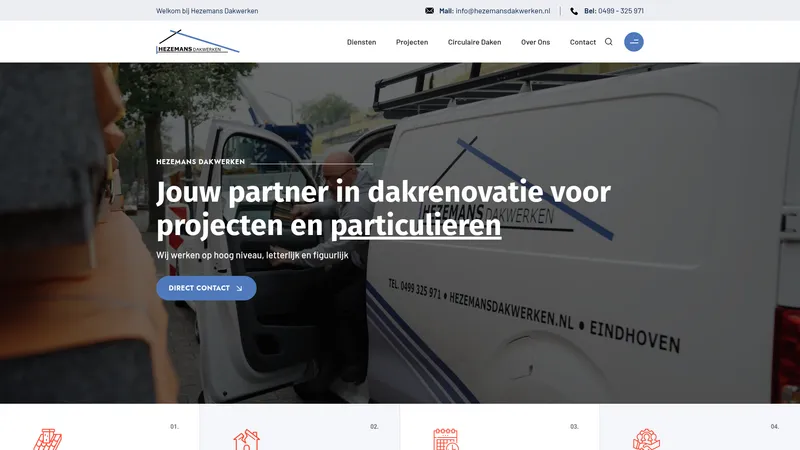800x450 pixels.
Task: Click the card number 02.
Action: pyautogui.click(x=374, y=427)
